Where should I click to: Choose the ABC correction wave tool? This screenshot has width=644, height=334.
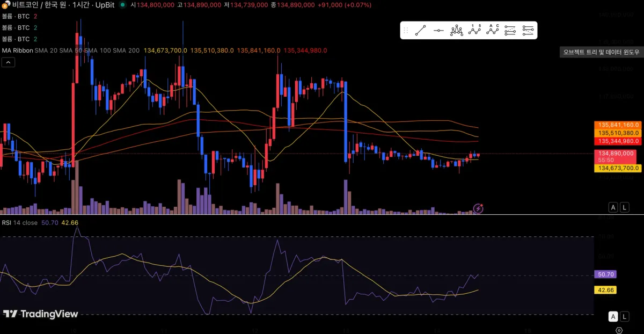click(x=493, y=31)
